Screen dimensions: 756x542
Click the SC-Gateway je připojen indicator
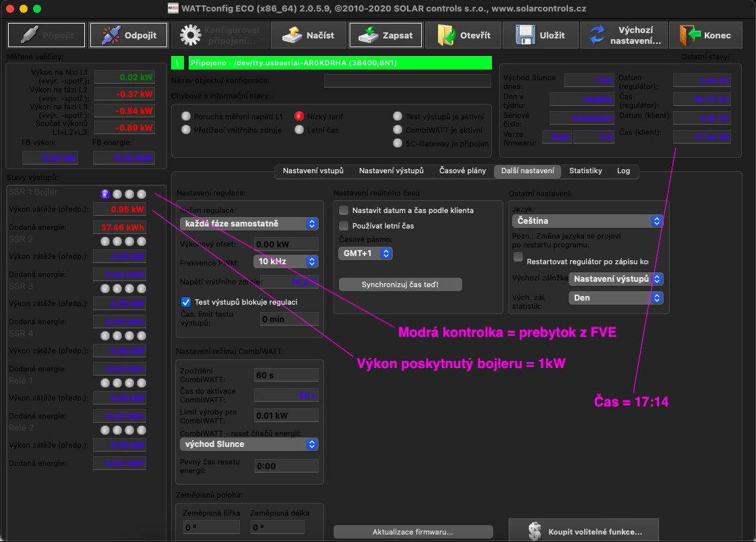[398, 143]
